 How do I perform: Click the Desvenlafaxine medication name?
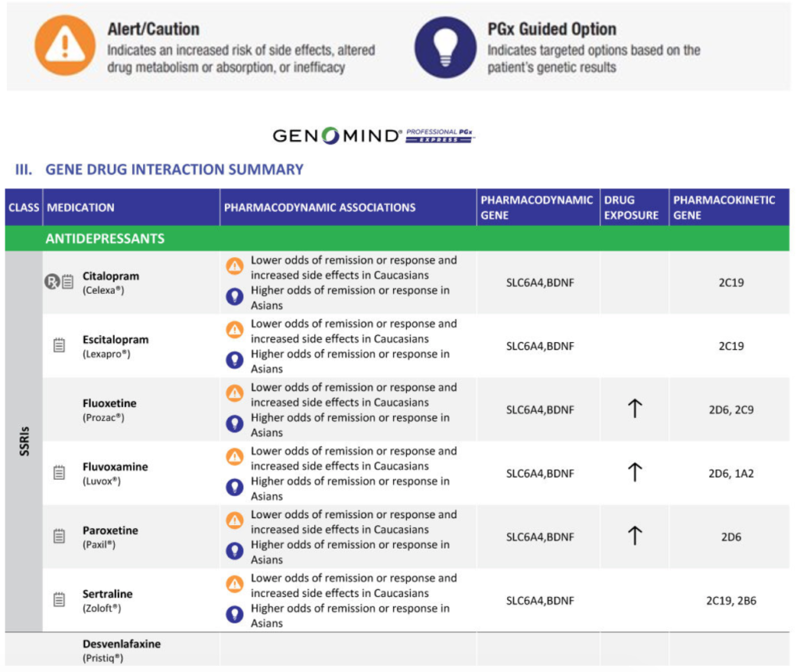pyautogui.click(x=121, y=644)
